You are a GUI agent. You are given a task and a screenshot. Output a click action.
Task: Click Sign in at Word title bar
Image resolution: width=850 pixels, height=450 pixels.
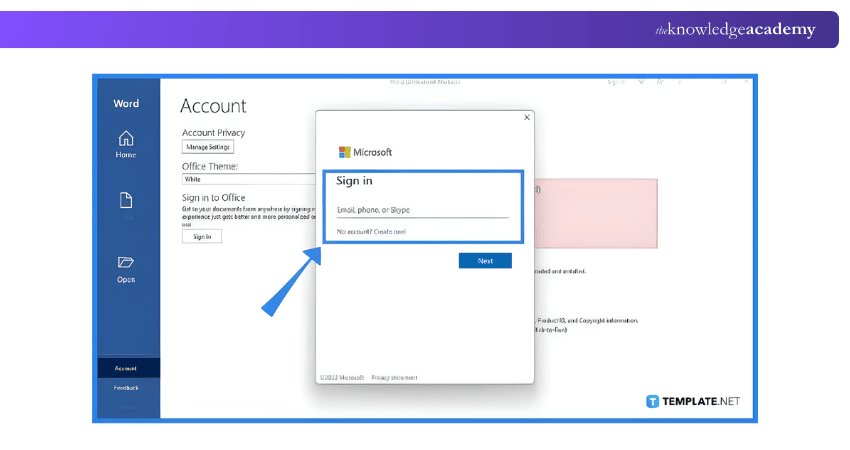point(616,82)
